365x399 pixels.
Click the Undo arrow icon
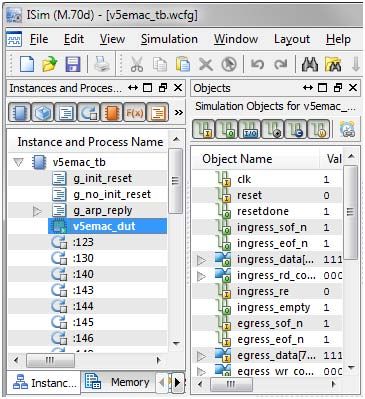(257, 64)
